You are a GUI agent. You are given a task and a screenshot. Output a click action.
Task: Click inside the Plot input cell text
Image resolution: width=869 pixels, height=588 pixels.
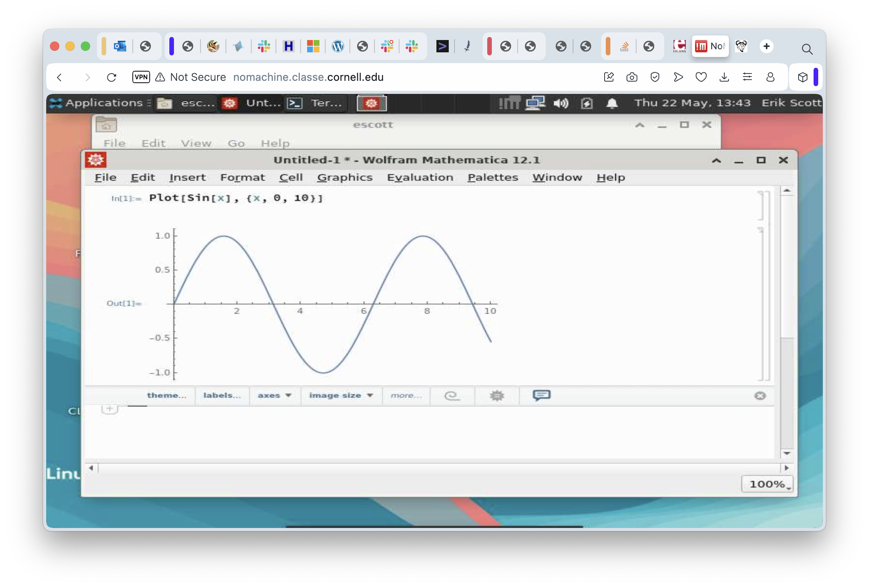pyautogui.click(x=236, y=198)
